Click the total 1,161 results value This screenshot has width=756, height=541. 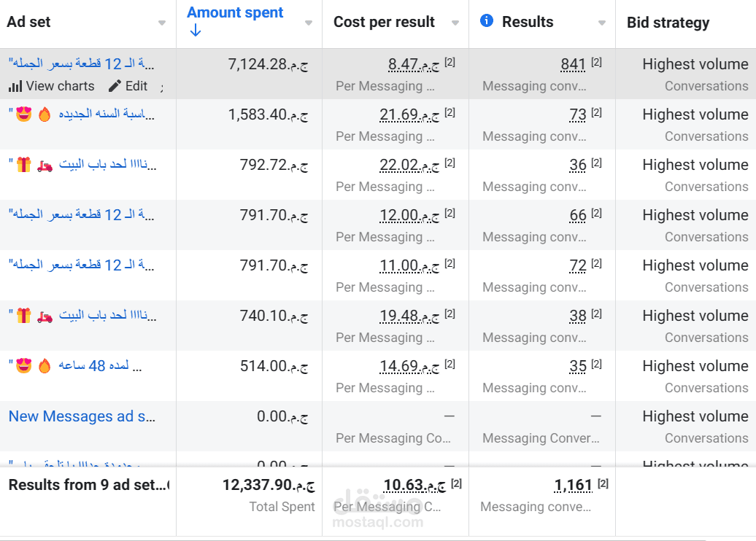point(573,485)
